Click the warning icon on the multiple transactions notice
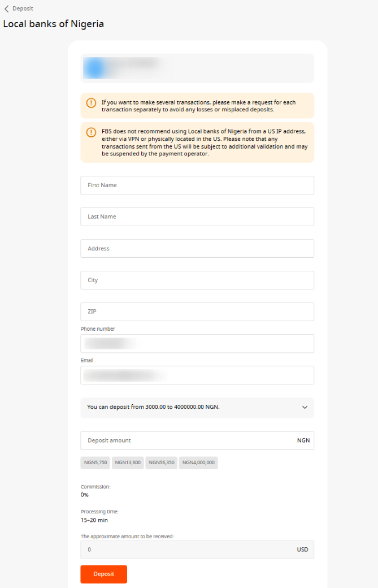This screenshot has width=378, height=588. click(x=91, y=103)
